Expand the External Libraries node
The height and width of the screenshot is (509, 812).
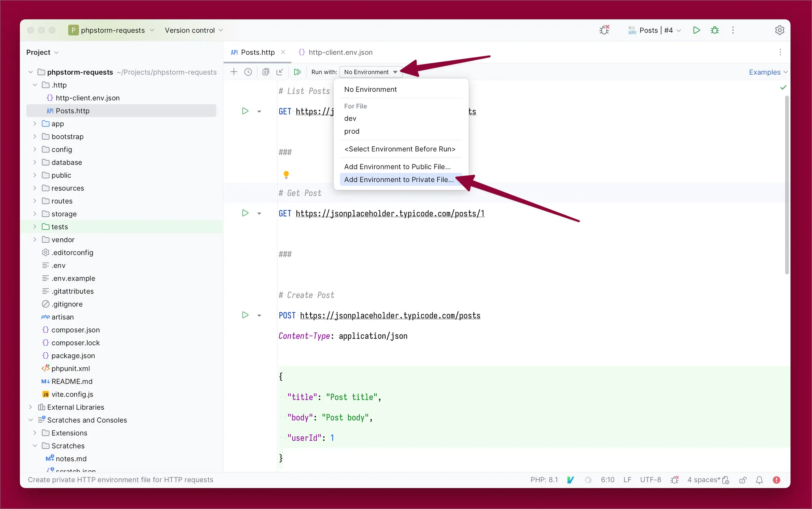30,407
